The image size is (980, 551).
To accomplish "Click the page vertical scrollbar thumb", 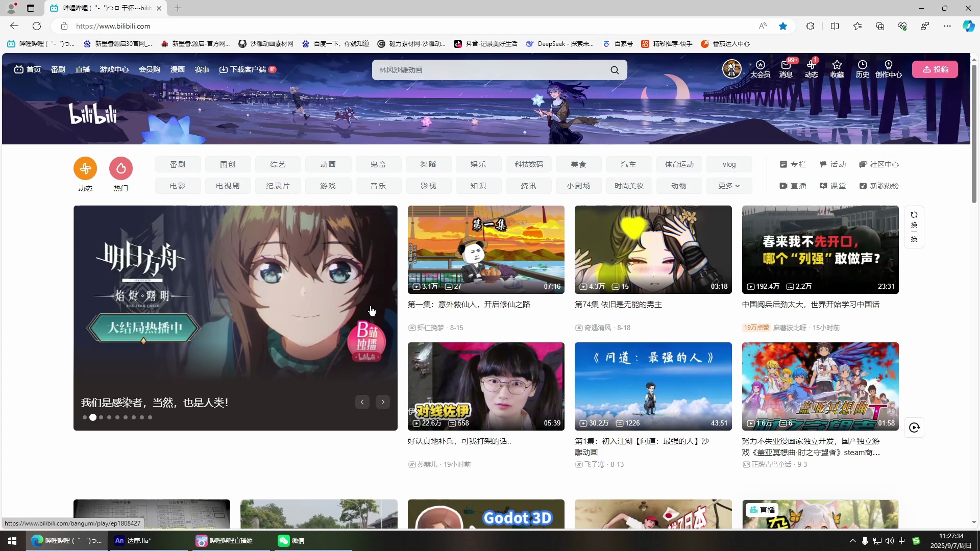I will 974,134.
